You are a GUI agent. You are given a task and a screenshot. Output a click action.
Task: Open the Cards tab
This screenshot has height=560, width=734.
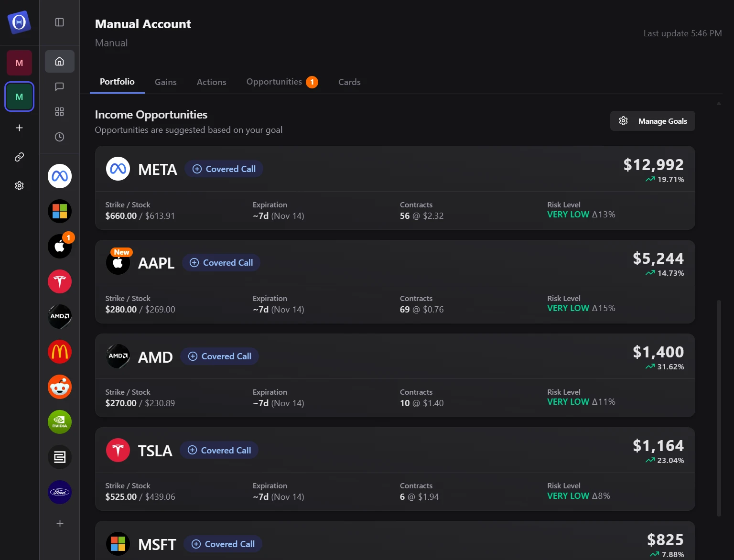(349, 82)
